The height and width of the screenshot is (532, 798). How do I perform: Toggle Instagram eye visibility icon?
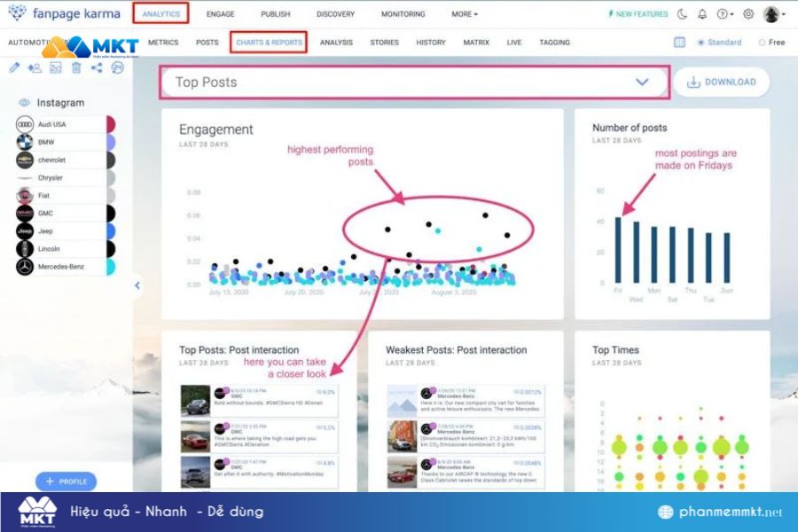click(24, 103)
